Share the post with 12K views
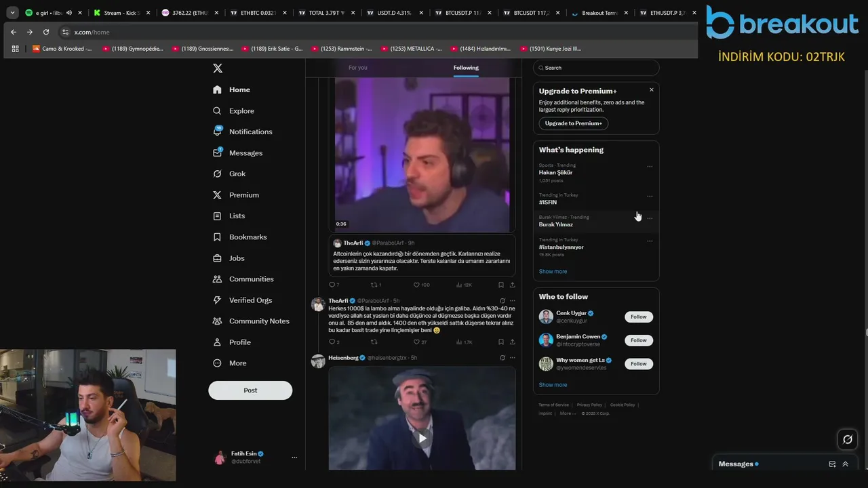 512,285
